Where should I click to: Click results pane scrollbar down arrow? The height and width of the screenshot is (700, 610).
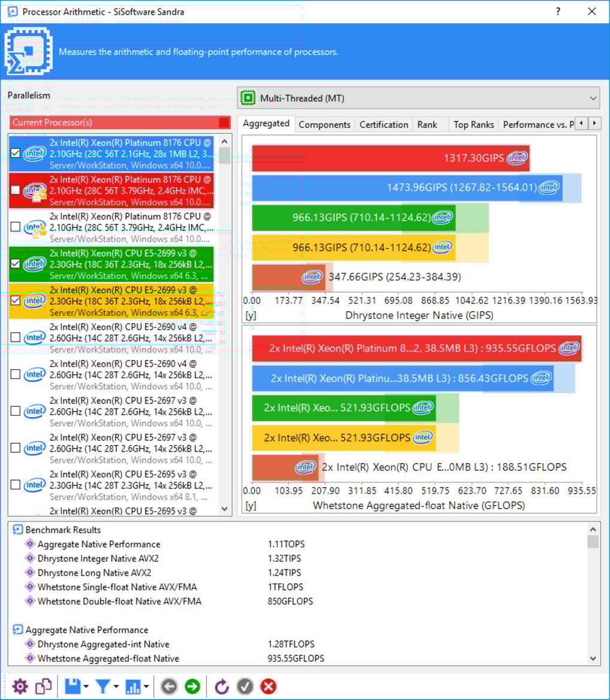(593, 659)
